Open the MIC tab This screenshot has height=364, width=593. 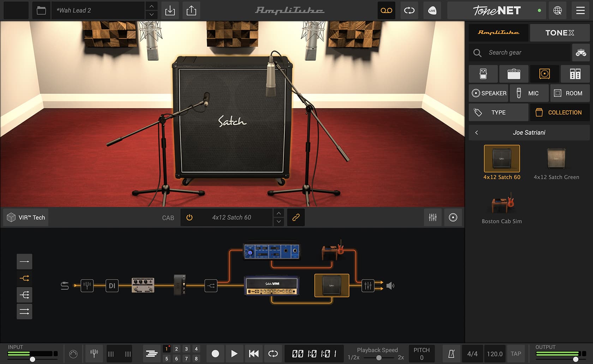point(529,93)
